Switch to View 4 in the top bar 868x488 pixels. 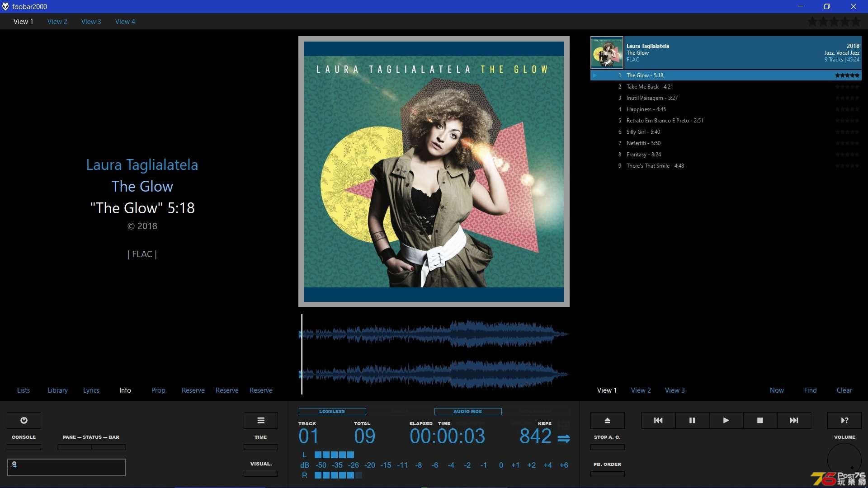[125, 21]
